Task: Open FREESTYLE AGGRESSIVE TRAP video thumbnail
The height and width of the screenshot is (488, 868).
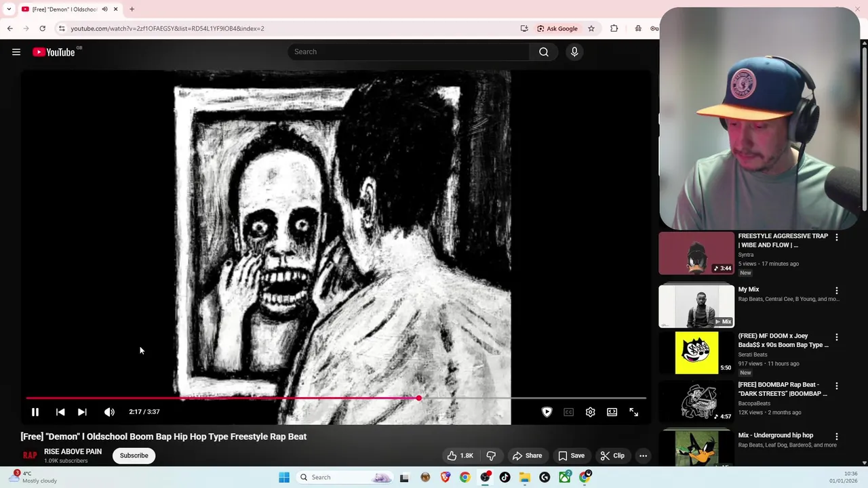Action: click(x=696, y=253)
